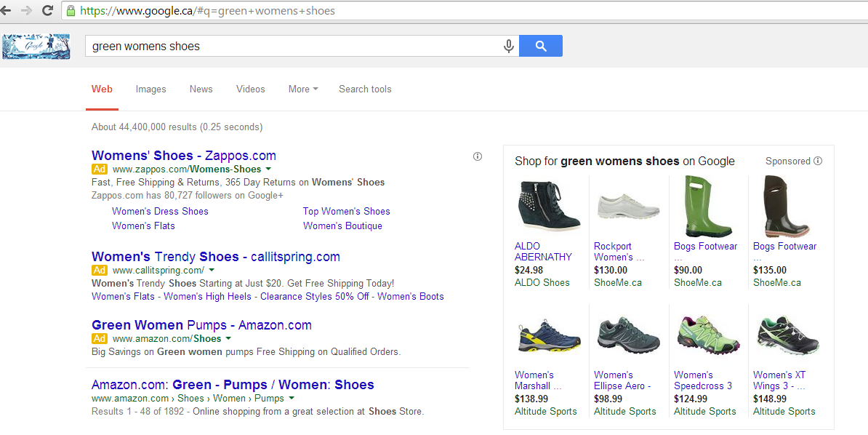Open Women's Flats Zappos sitelink
868x435 pixels.
point(143,226)
